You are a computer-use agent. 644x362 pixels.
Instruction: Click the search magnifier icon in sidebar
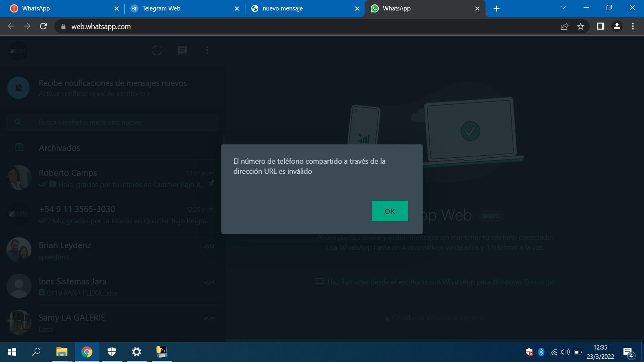[18, 122]
